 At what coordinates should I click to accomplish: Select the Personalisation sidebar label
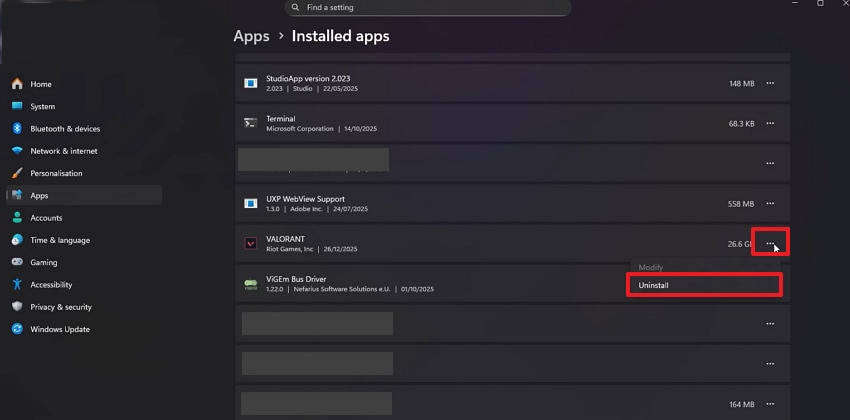click(56, 173)
